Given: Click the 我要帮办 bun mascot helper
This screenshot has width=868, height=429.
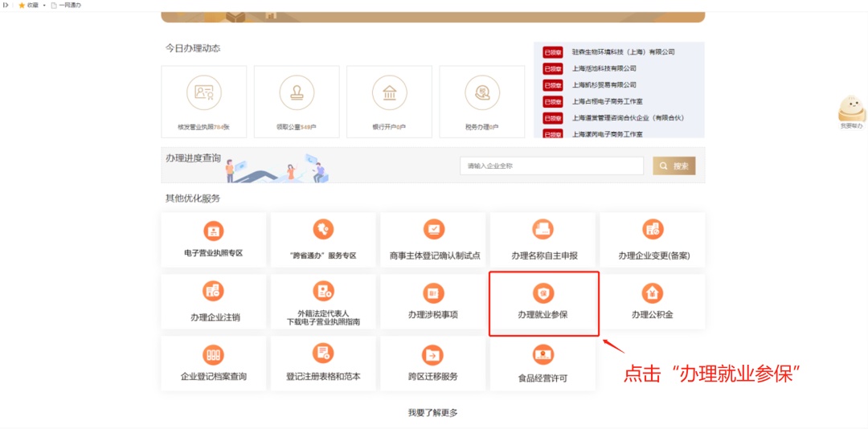Looking at the screenshot, I should (x=851, y=110).
